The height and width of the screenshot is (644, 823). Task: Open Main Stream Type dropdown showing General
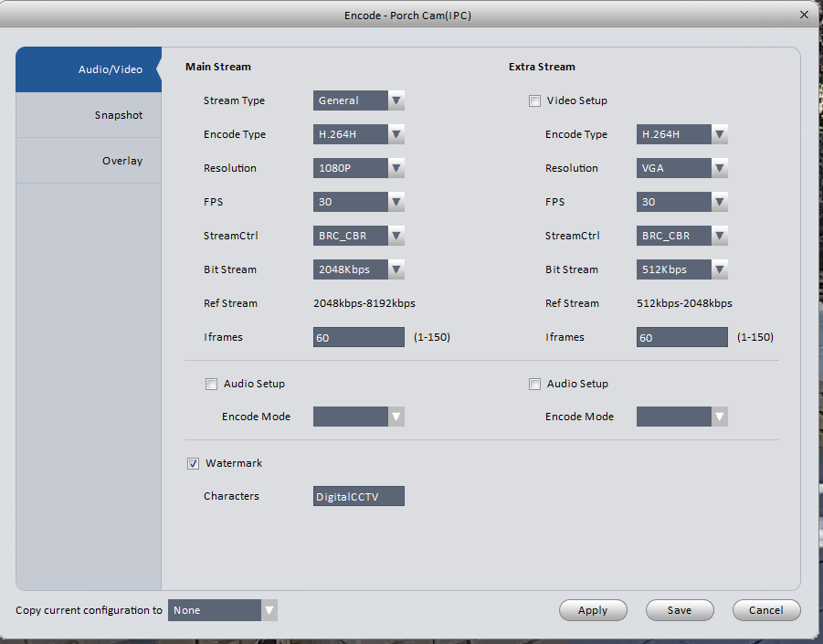click(358, 100)
